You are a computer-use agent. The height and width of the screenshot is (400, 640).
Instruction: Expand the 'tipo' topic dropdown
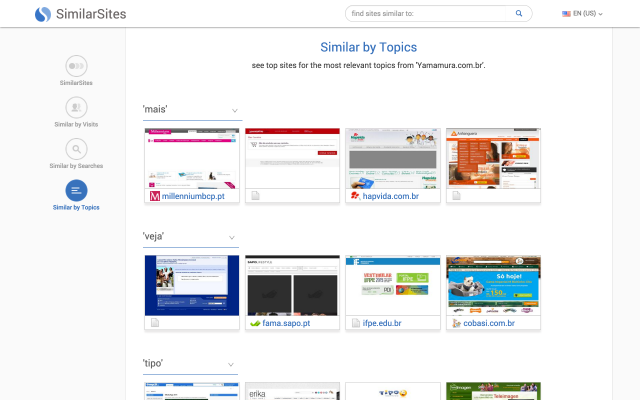(x=235, y=364)
